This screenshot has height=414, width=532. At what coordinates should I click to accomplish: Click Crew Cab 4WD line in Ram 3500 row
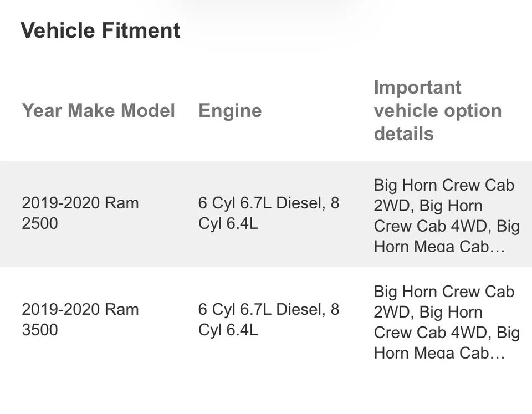pyautogui.click(x=433, y=333)
